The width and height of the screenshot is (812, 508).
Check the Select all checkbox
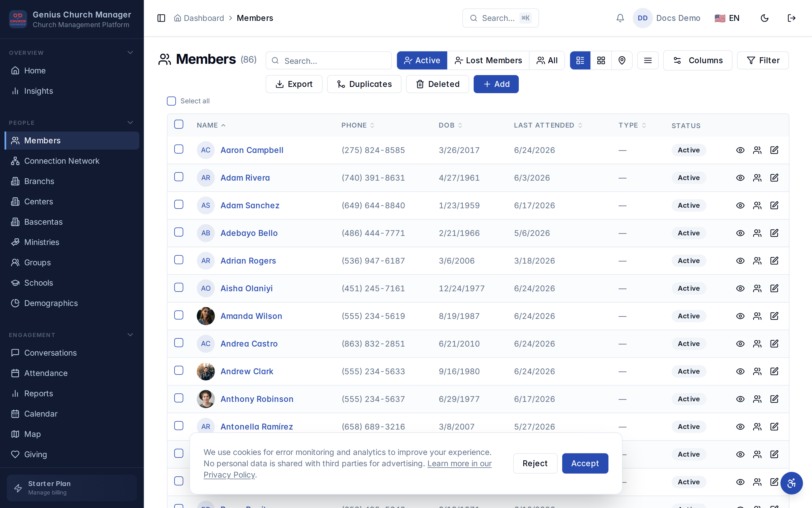[x=171, y=101]
